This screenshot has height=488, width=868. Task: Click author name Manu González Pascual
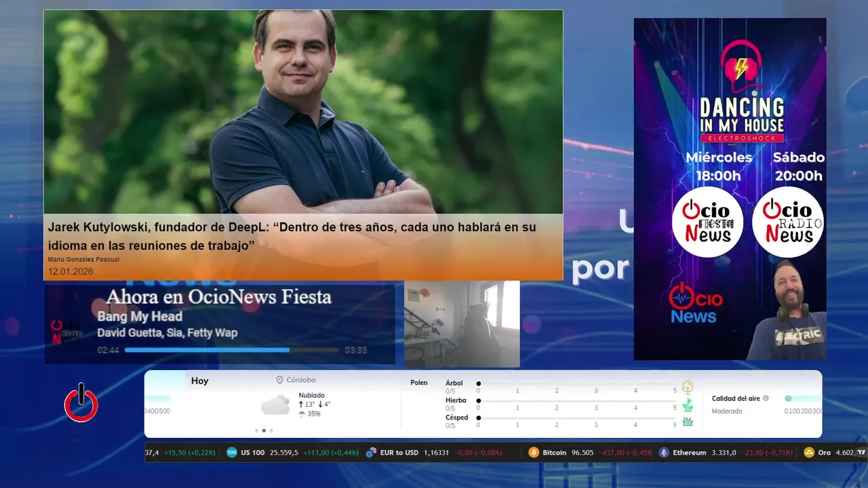[83, 260]
